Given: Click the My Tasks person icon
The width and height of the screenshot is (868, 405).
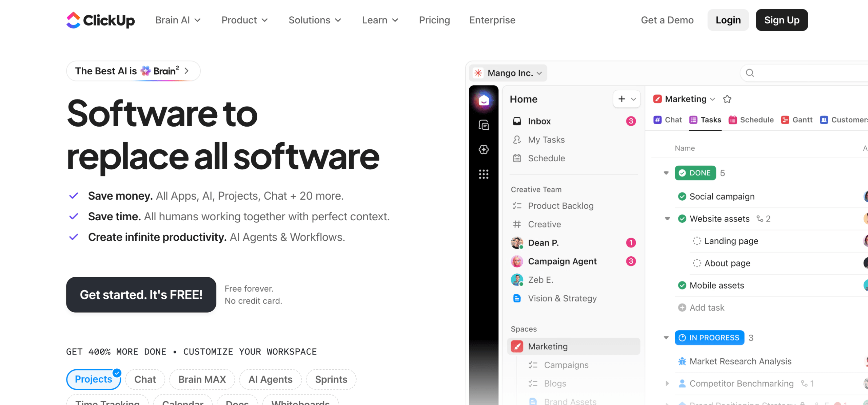Looking at the screenshot, I should [x=517, y=140].
